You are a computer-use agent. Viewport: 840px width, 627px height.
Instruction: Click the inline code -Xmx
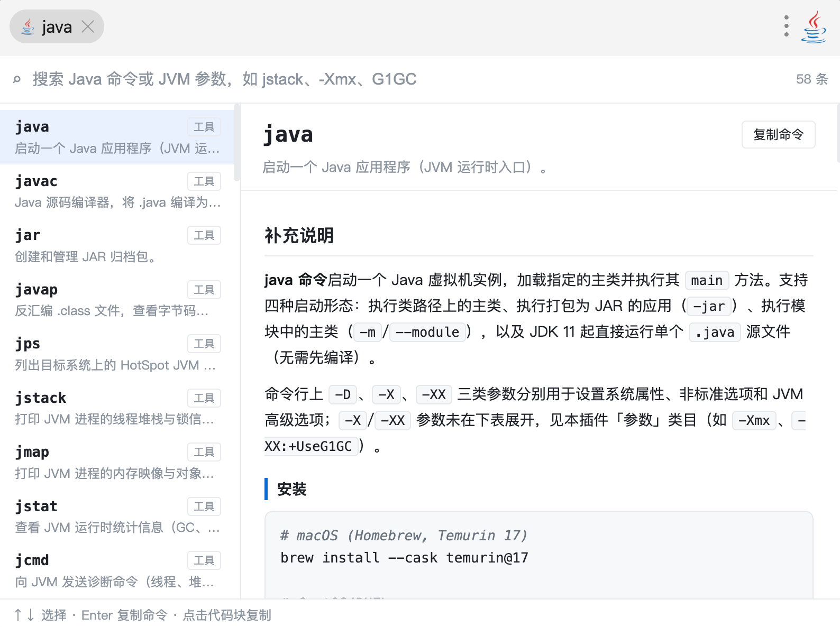click(x=754, y=420)
